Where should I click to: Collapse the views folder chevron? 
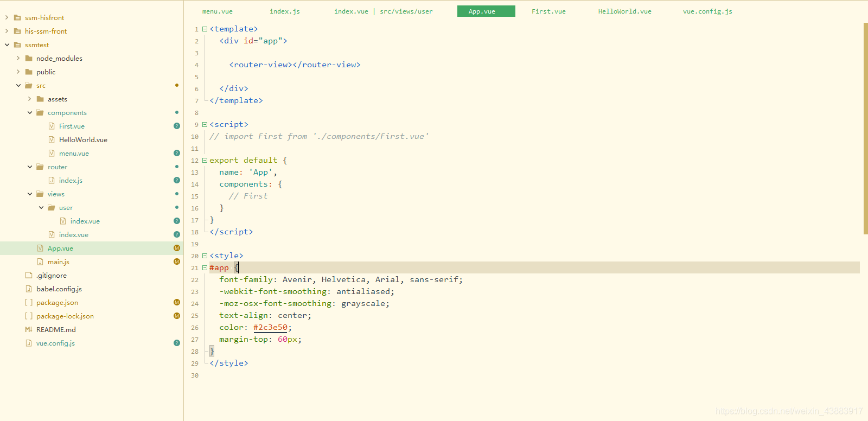coord(30,194)
